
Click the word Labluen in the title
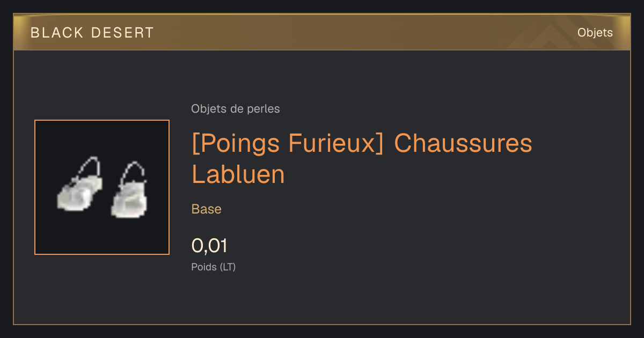(x=238, y=174)
